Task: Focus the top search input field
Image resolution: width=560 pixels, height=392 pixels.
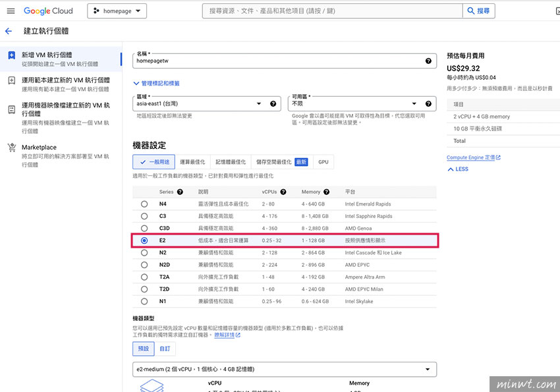Action: pos(333,11)
